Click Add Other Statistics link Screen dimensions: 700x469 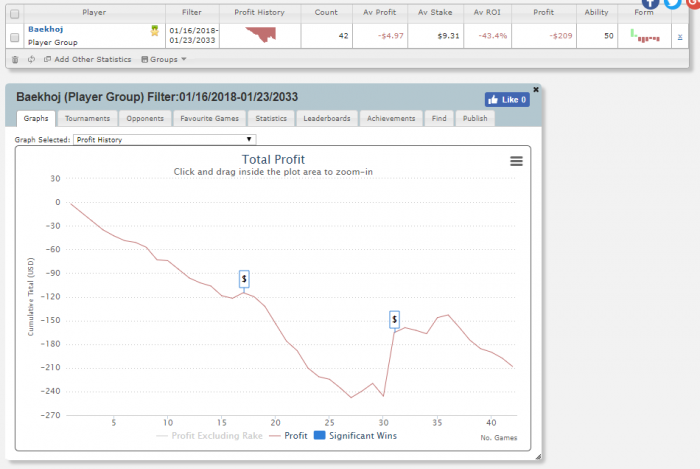click(88, 59)
